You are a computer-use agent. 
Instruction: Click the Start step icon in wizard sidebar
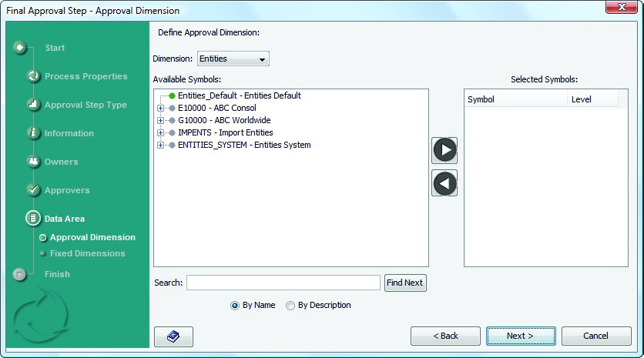[x=19, y=48]
